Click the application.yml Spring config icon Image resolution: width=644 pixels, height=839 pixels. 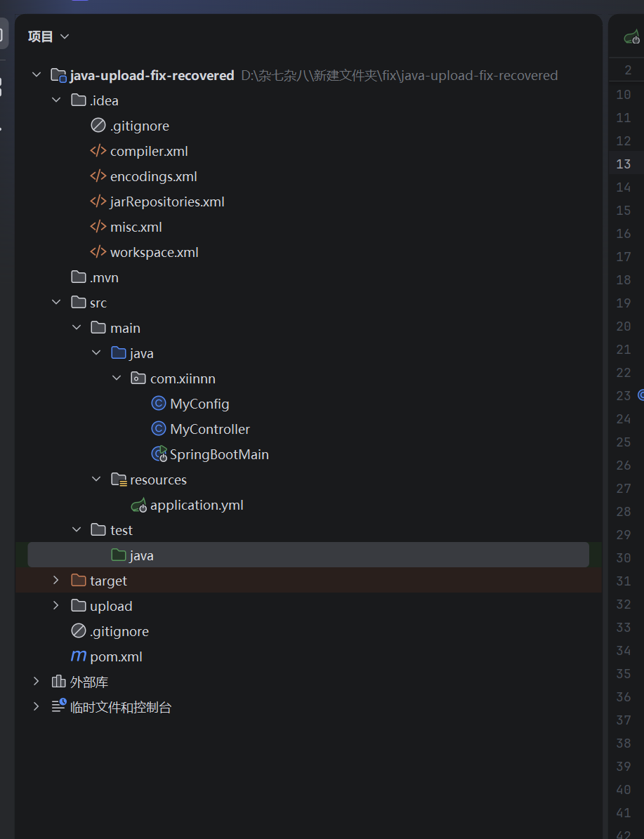click(x=139, y=505)
